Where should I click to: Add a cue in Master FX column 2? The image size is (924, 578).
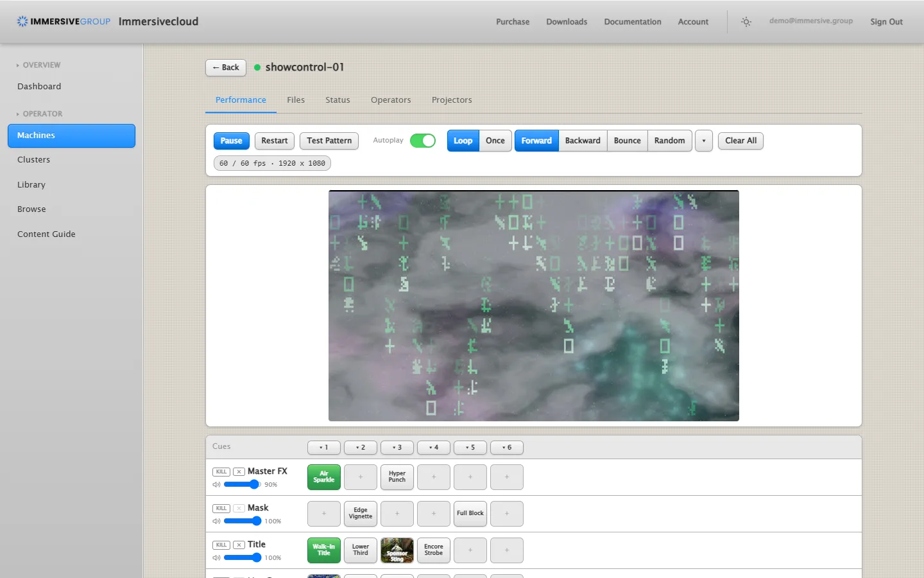tap(361, 477)
